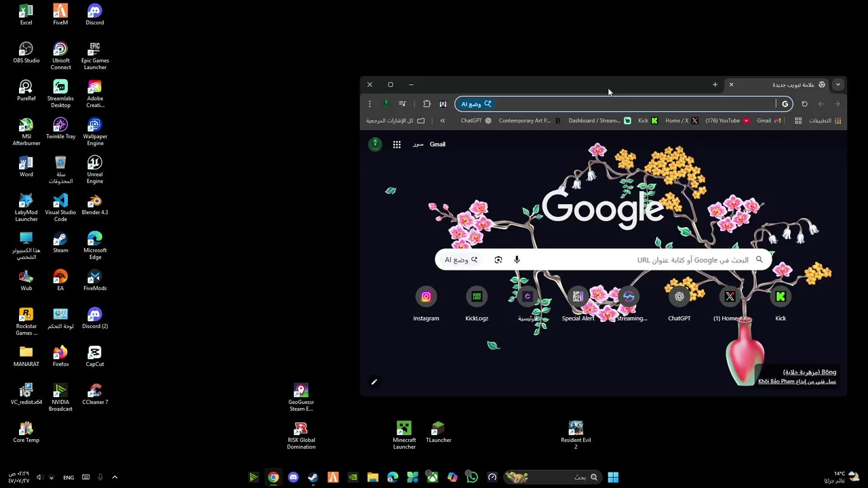Select the CapCut desktop icon
Image resolution: width=868 pixels, height=488 pixels.
(95, 357)
